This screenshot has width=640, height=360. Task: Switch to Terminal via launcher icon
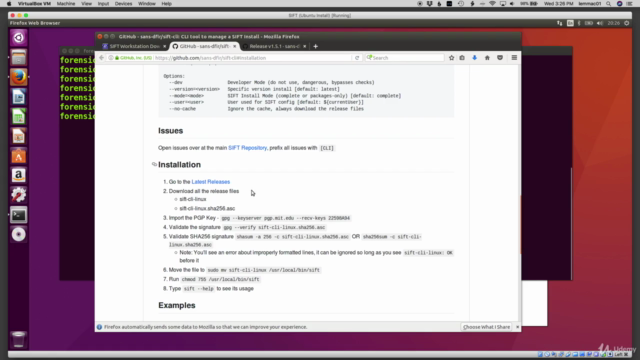coord(18,215)
